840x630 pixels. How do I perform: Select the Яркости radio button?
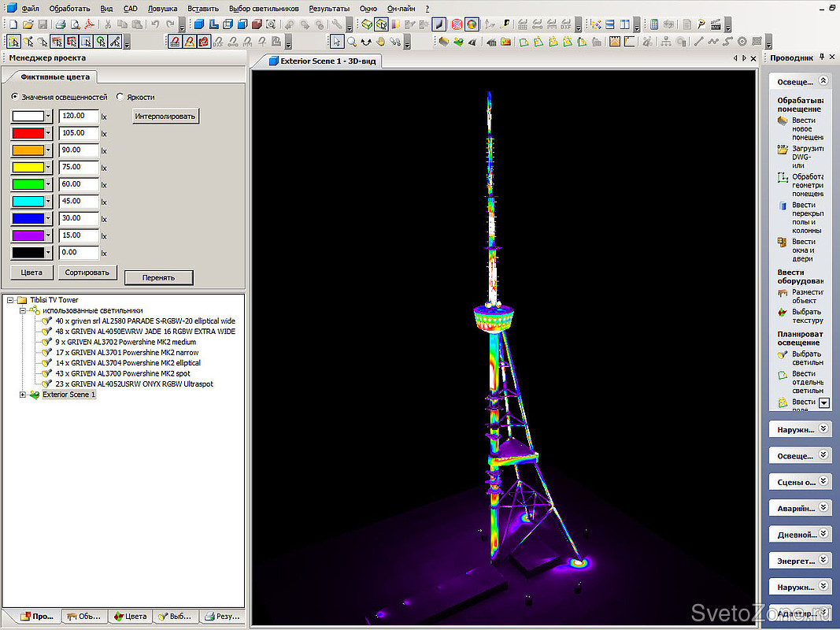[x=120, y=97]
